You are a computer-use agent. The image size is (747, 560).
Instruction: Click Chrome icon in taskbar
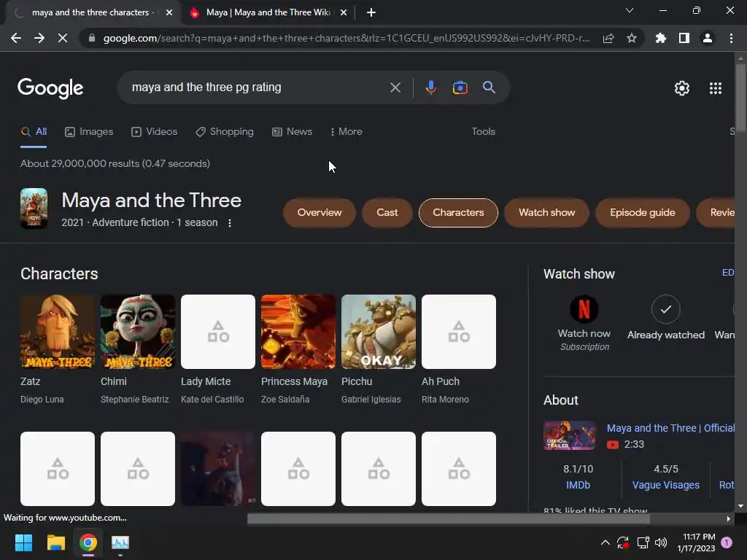pyautogui.click(x=88, y=542)
